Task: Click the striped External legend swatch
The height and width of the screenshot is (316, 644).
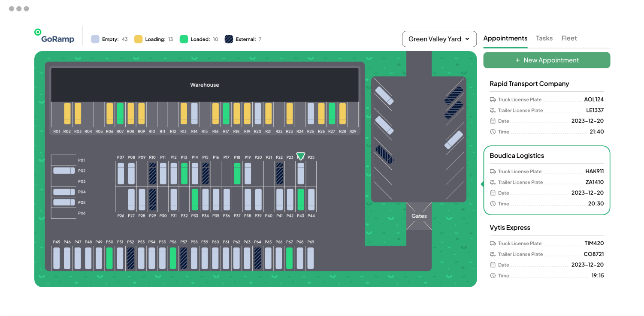Action: click(x=229, y=39)
